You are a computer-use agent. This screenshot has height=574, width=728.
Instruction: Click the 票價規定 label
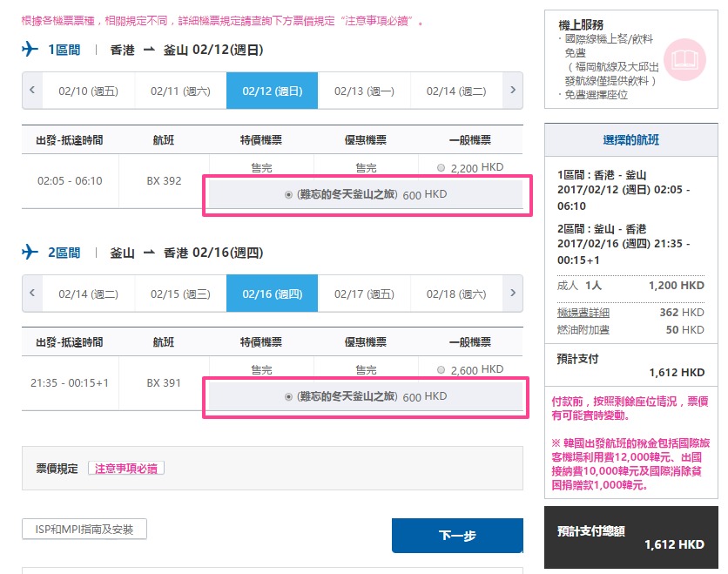[x=57, y=468]
